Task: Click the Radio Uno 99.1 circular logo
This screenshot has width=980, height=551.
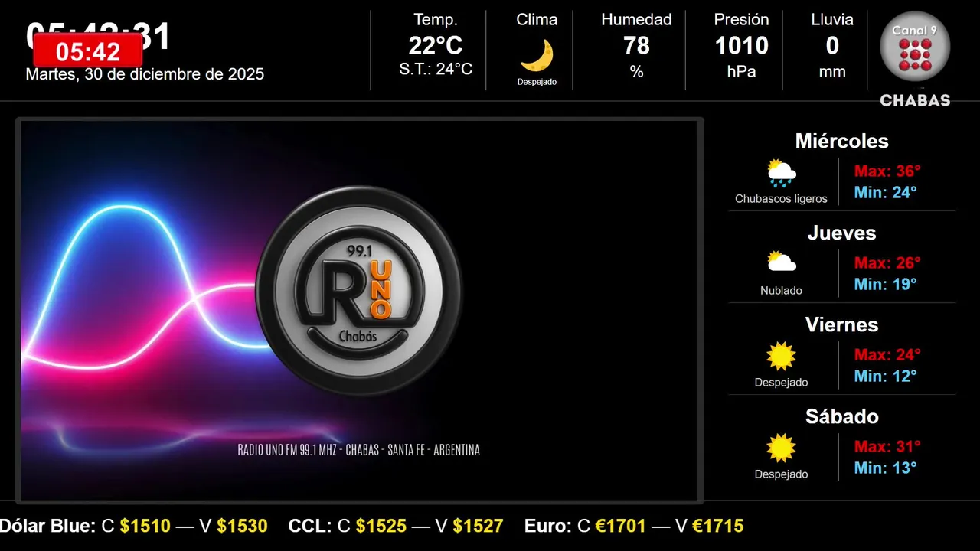Action: tap(359, 291)
